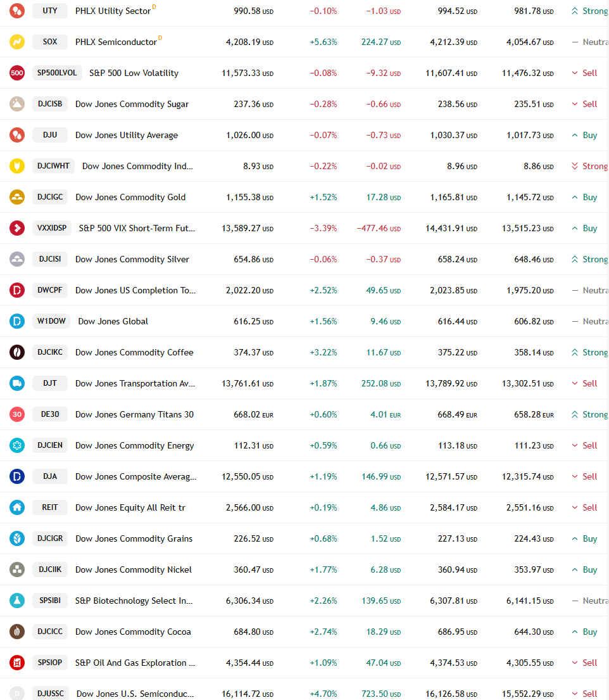Click the Sell rating for SPSIOP

tap(584, 663)
